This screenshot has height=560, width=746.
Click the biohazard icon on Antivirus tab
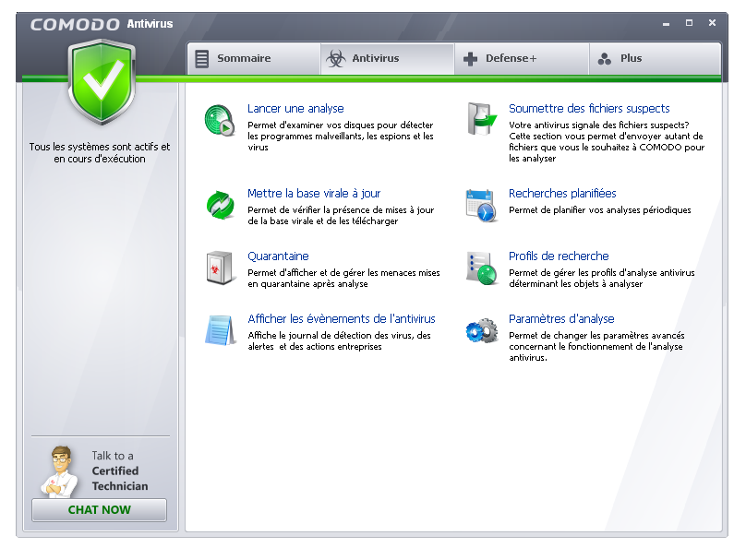tap(336, 58)
